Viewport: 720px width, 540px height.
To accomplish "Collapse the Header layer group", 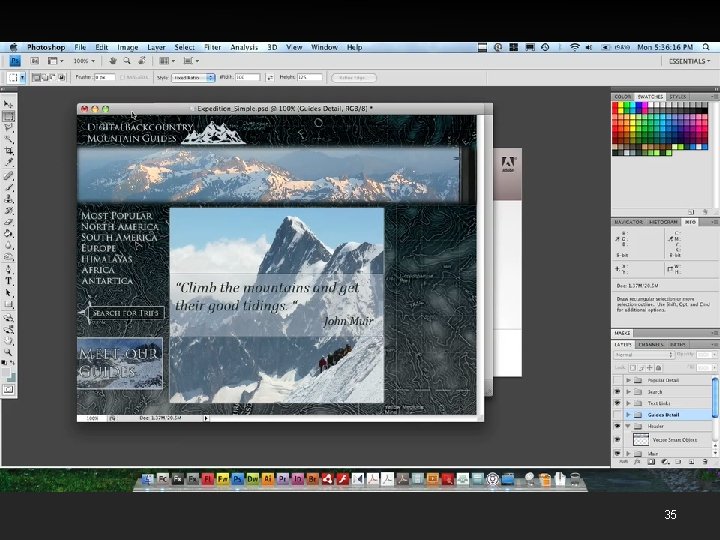I will pos(628,426).
